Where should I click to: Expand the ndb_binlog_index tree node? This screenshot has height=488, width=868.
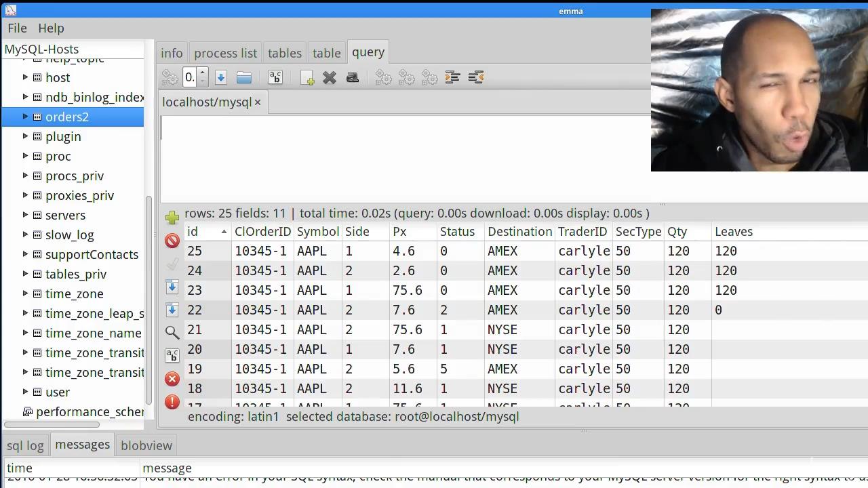click(x=25, y=97)
